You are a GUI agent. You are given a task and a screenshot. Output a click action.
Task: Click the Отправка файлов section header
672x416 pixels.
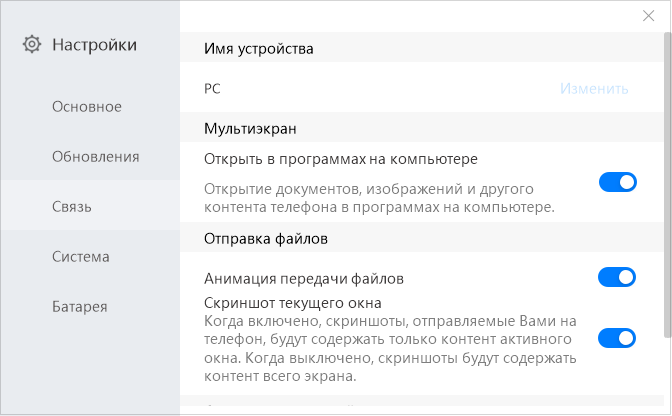pos(266,239)
